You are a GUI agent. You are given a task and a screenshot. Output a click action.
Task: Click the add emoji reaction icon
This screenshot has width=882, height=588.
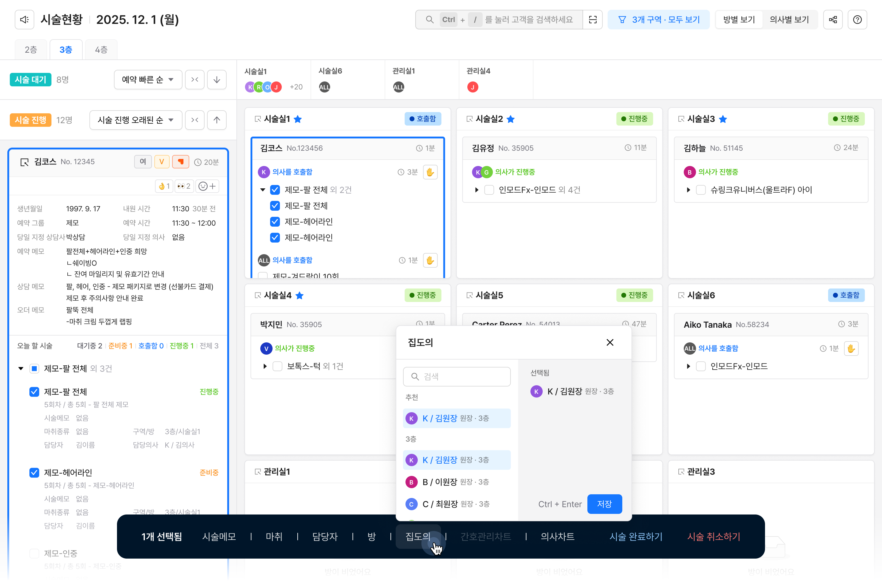(207, 186)
